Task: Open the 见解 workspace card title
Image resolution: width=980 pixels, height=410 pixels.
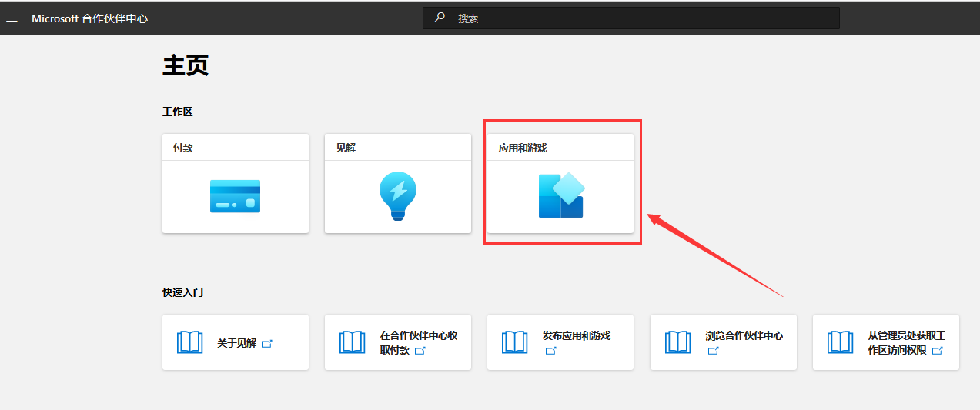Action: click(346, 148)
